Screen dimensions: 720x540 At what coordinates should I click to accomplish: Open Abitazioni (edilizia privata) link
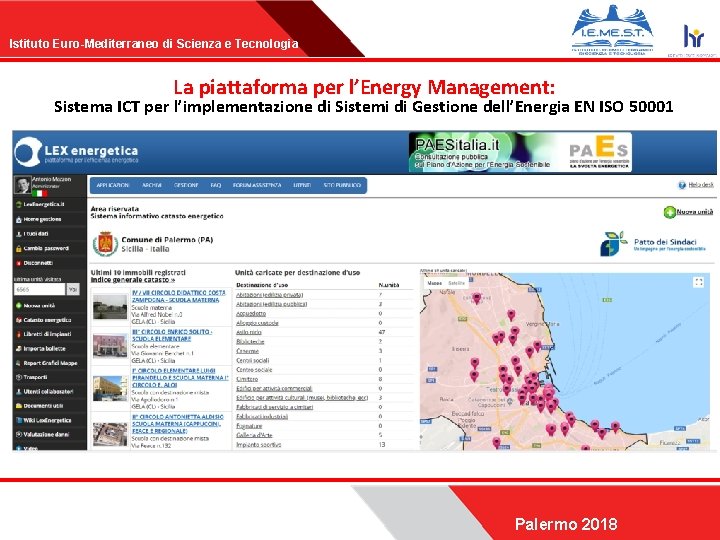[x=270, y=295]
